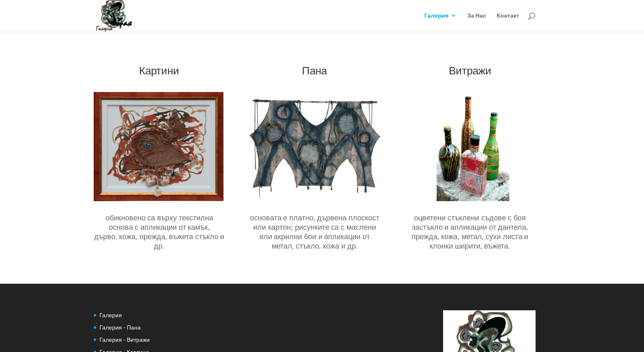The height and width of the screenshot is (352, 644).
Task: Click the Пана description paragraph
Action: click(x=315, y=232)
